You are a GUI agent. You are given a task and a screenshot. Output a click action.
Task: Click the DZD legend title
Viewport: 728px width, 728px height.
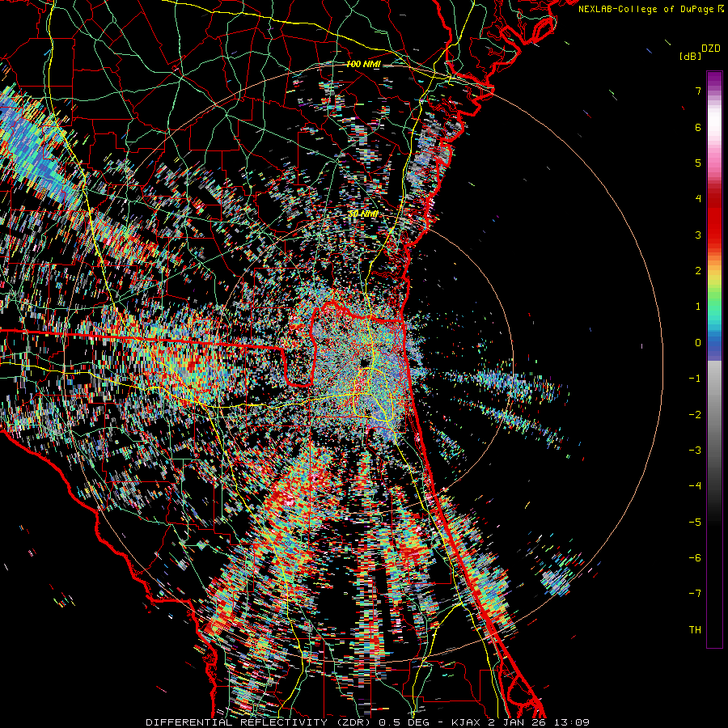click(x=711, y=49)
